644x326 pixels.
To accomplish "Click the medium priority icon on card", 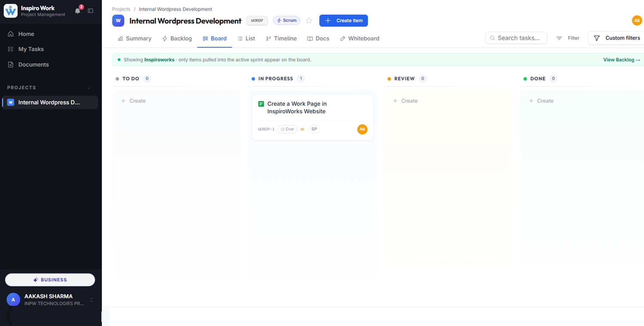I will coord(302,129).
